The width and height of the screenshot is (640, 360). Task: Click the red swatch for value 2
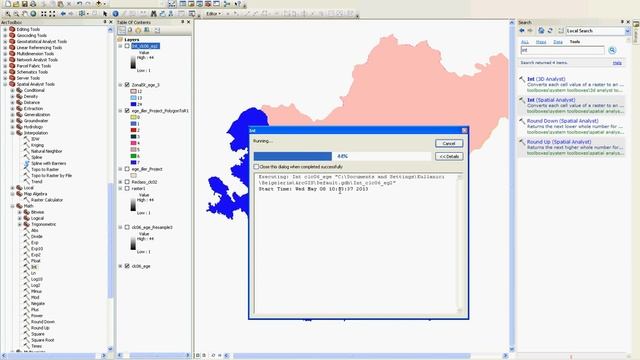pyautogui.click(x=133, y=130)
